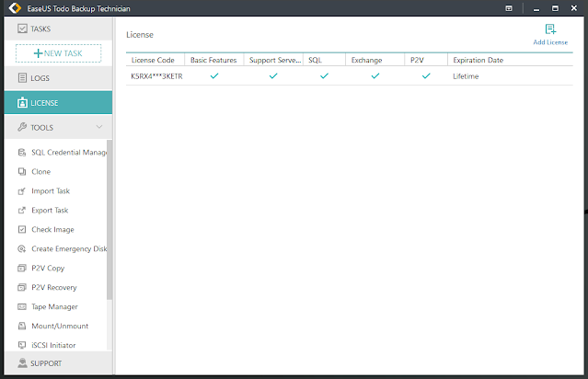This screenshot has width=588, height=379.
Task: Click the P2V Recovery icon
Action: point(22,287)
